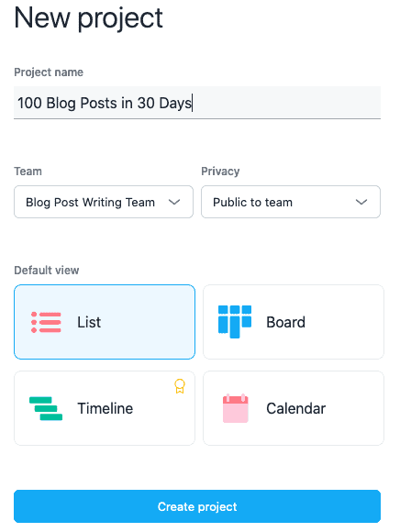Screen dimensions: 411x532
Task: Open the Team dropdown
Action: tap(104, 202)
